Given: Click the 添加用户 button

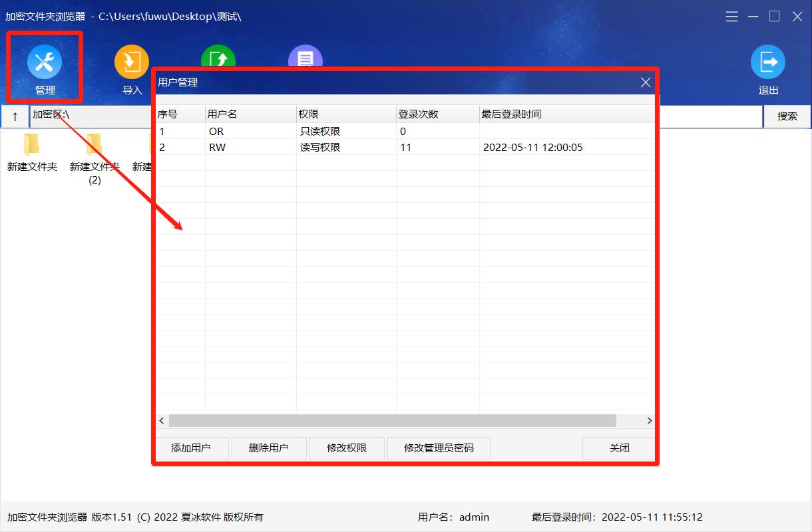Looking at the screenshot, I should tap(192, 448).
